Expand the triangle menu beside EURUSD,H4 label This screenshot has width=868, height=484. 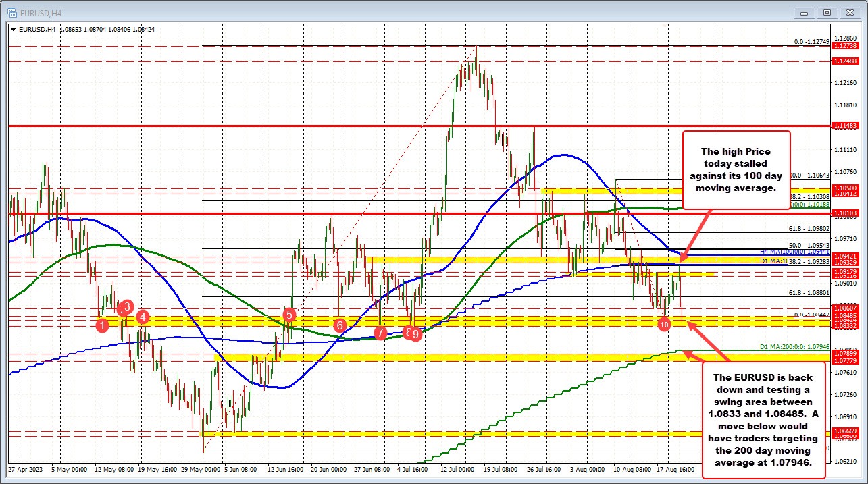[x=14, y=30]
